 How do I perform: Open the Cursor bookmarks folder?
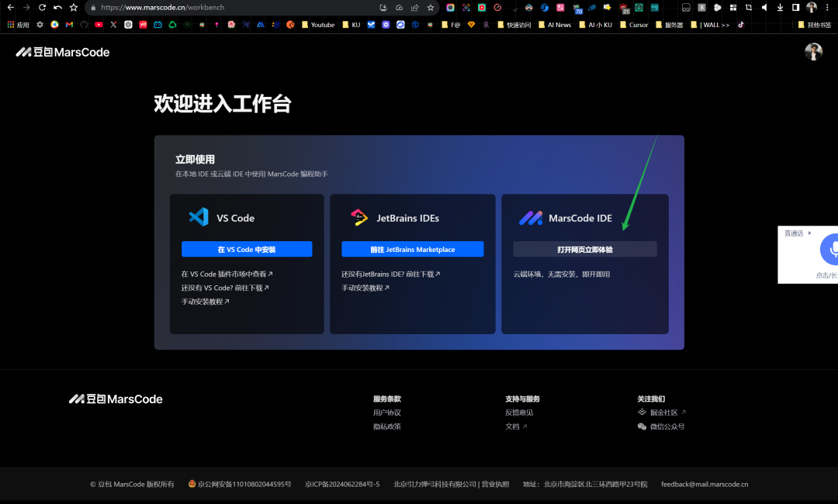click(634, 25)
